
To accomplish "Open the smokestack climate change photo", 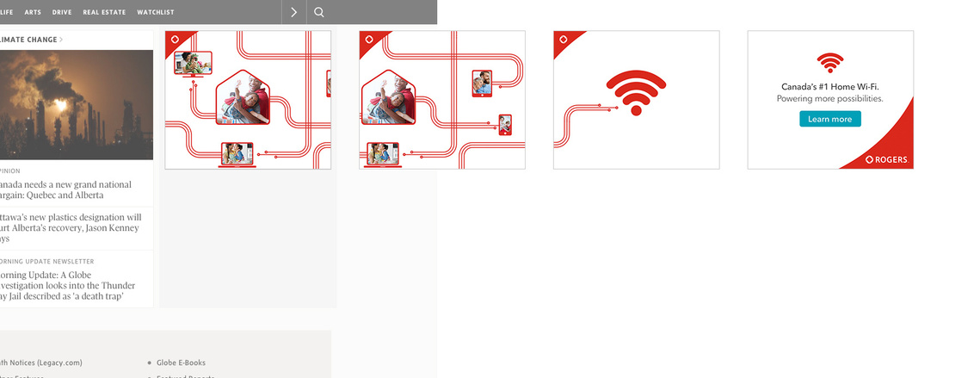I will click(x=77, y=104).
